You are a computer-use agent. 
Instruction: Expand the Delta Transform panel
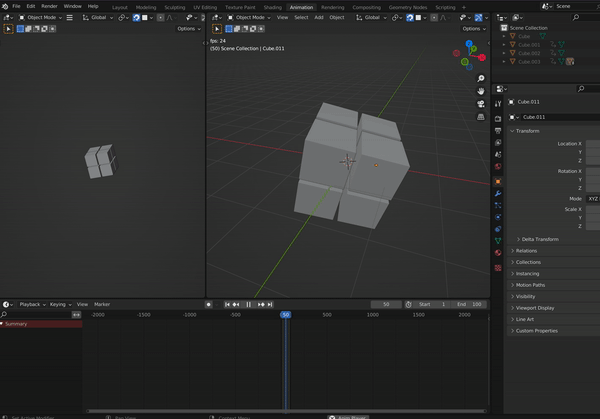(x=540, y=239)
